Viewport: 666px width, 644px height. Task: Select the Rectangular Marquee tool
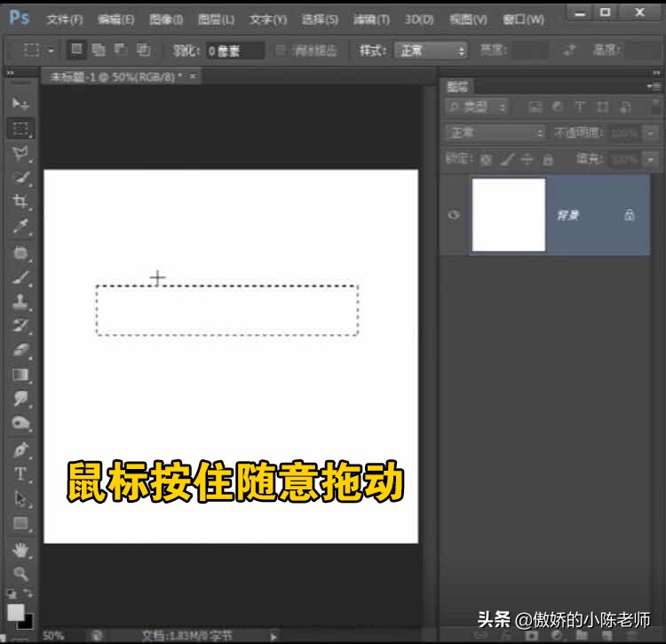pyautogui.click(x=20, y=128)
